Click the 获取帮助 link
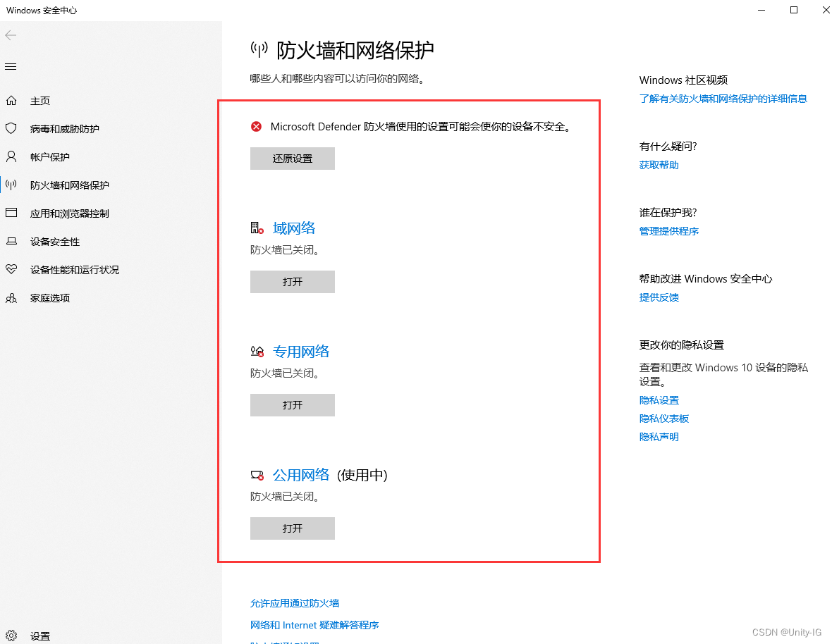Viewport: 832px width, 644px height. tap(659, 165)
